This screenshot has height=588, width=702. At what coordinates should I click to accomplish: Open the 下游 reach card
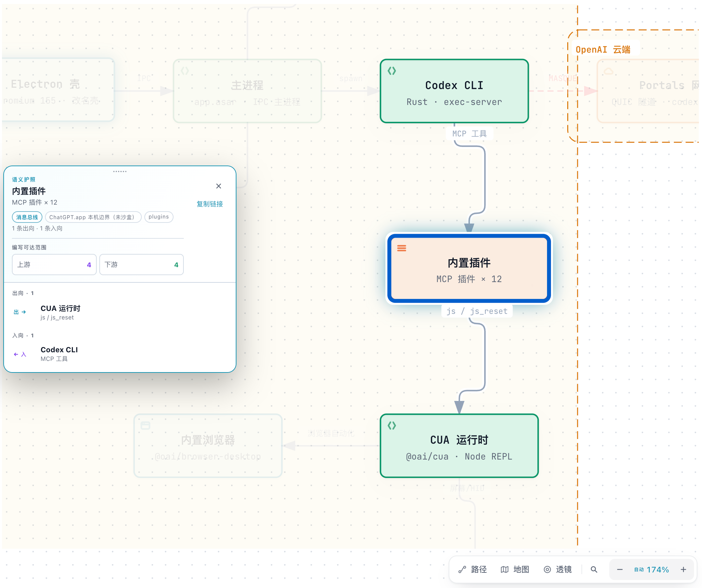point(141,265)
